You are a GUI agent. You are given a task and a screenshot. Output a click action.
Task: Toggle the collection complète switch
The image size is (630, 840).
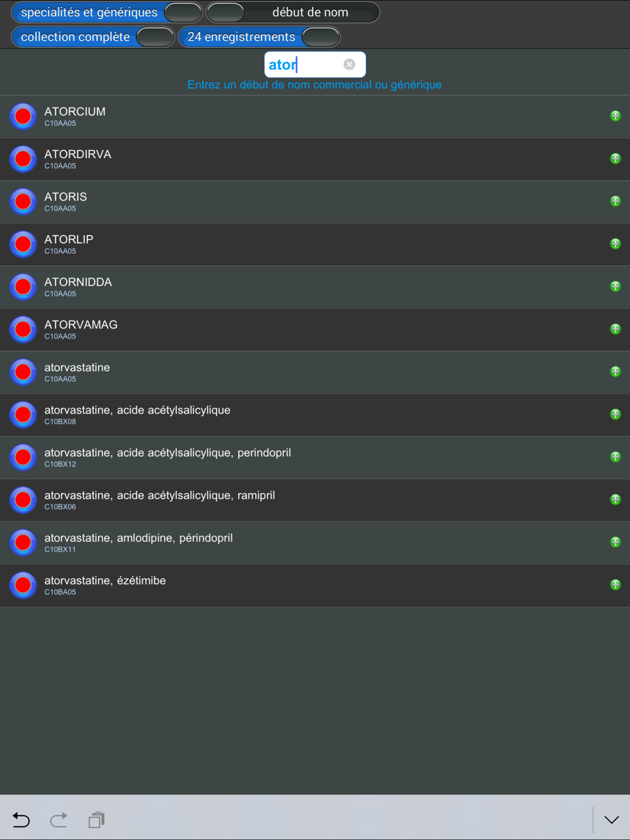pos(155,37)
